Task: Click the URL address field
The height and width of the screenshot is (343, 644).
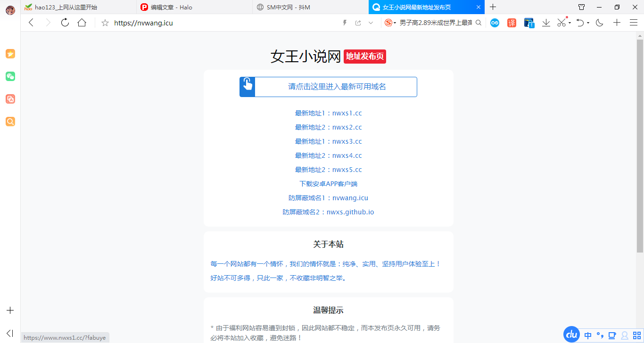Action: [222, 23]
